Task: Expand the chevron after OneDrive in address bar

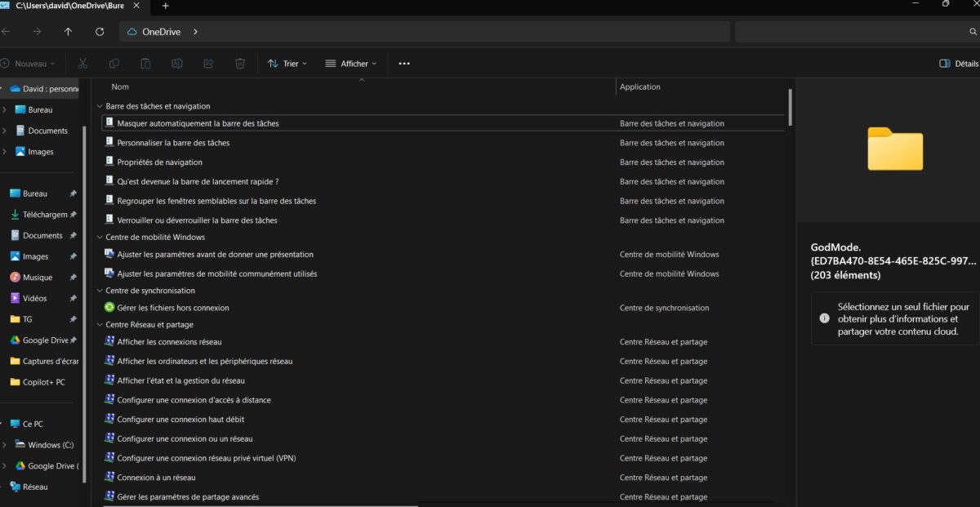Action: pyautogui.click(x=195, y=32)
